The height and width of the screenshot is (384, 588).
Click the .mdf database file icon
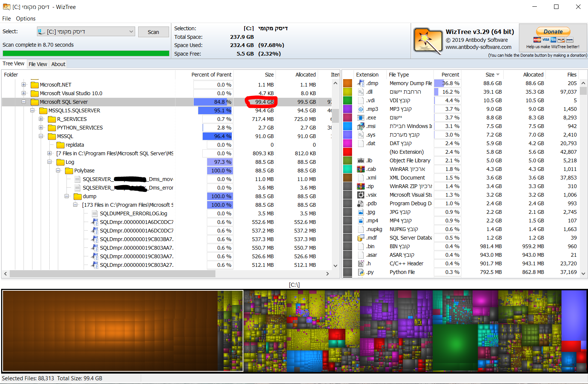click(361, 238)
